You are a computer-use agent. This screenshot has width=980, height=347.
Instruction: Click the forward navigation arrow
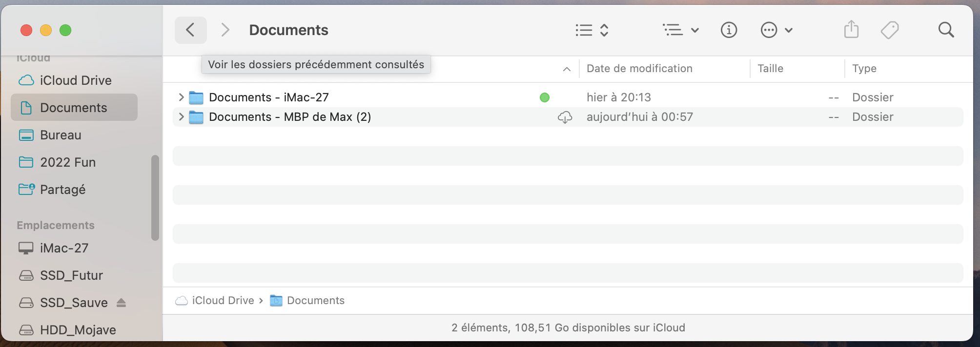pyautogui.click(x=225, y=30)
